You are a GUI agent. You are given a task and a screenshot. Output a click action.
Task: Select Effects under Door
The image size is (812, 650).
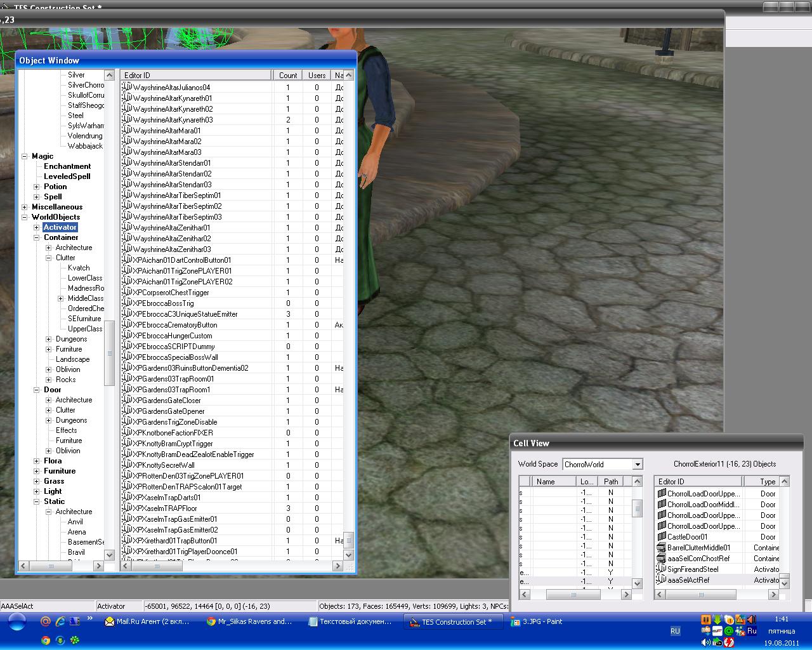(66, 430)
